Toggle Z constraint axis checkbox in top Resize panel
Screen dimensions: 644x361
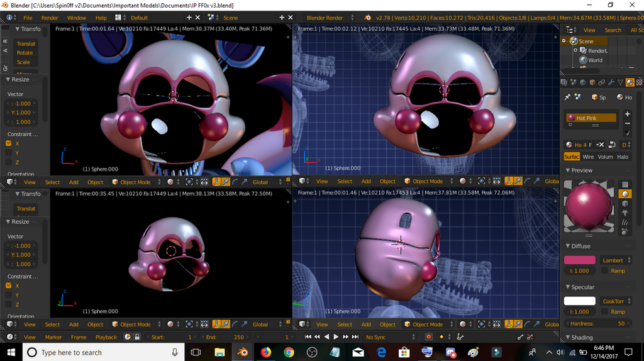(9, 162)
